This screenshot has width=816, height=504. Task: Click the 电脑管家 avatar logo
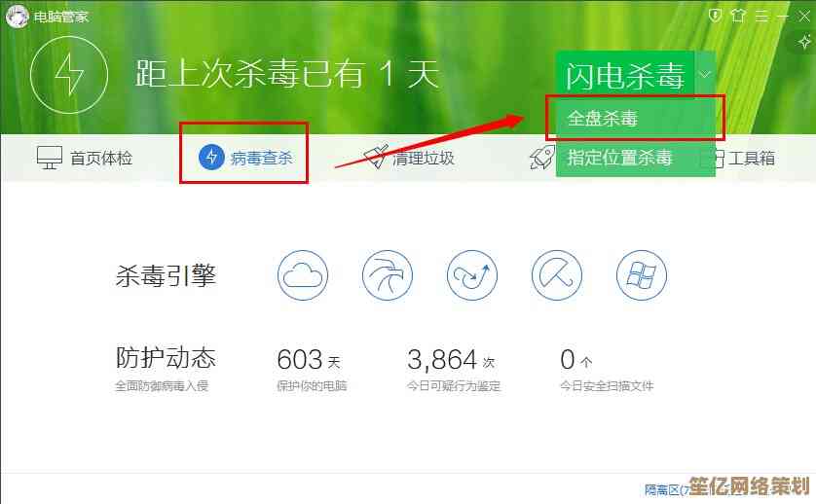tap(17, 16)
